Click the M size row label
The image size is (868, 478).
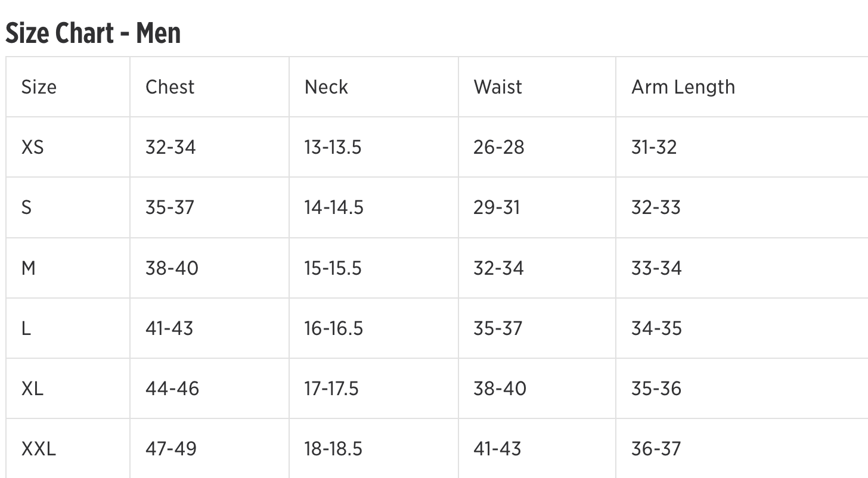(29, 268)
